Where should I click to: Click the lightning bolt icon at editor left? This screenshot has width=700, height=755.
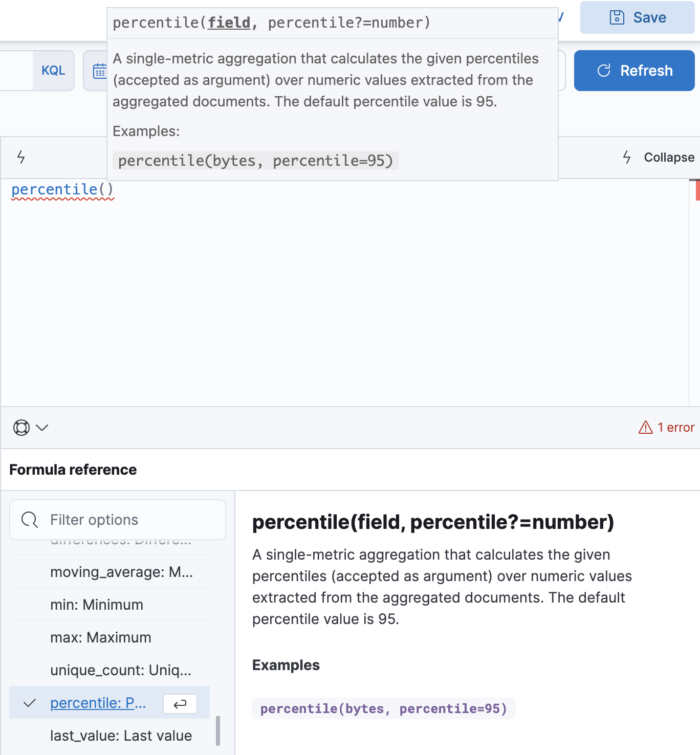click(x=21, y=157)
